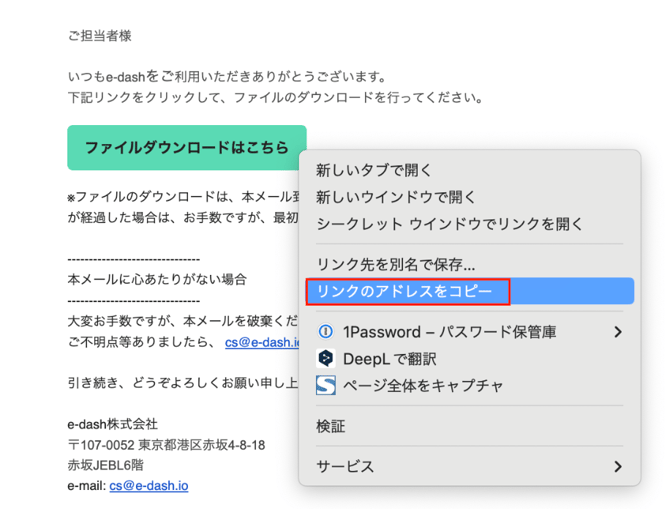Open link via シークレット ウインドウでリンクを開く
The width and height of the screenshot is (670, 509).
pos(449,223)
